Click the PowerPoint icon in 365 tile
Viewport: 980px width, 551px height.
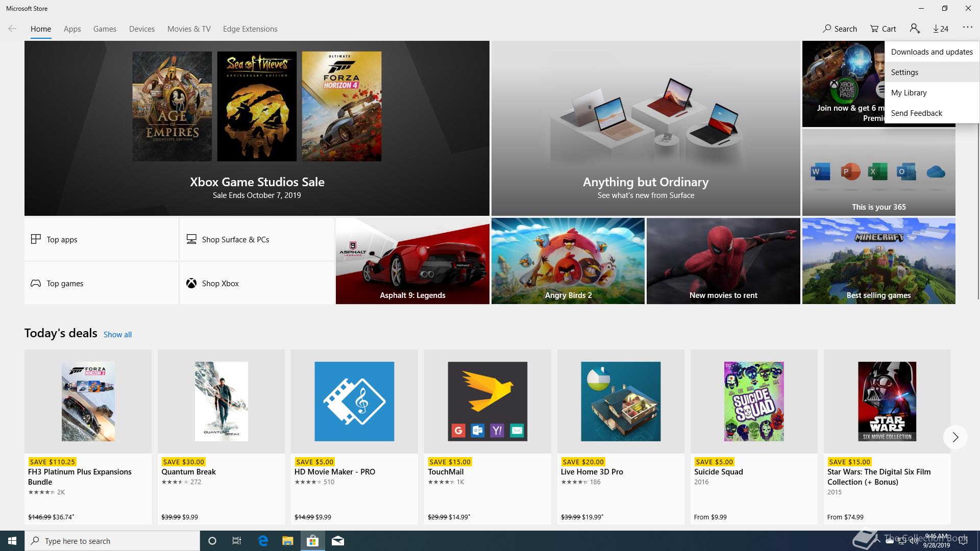pos(850,172)
